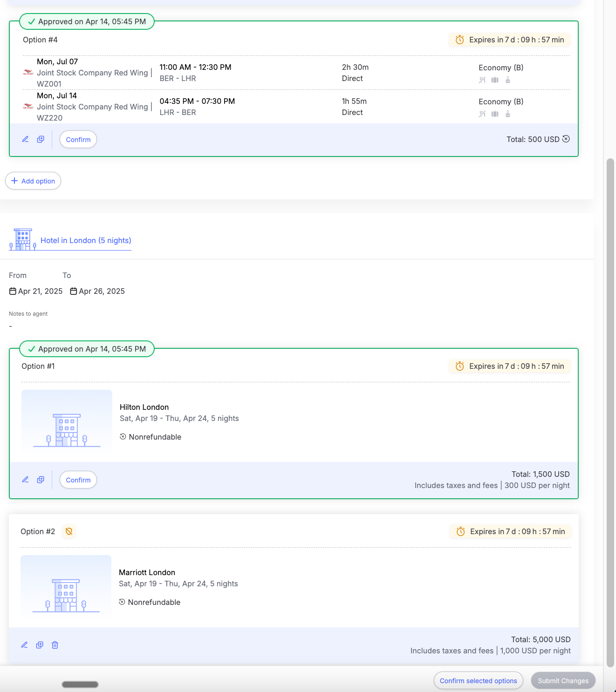Click Hilton London hotel name
The image size is (616, 692).
pyautogui.click(x=144, y=407)
